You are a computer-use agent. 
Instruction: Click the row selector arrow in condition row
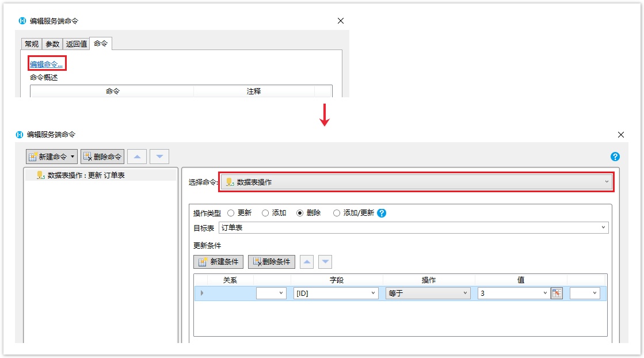(x=201, y=293)
